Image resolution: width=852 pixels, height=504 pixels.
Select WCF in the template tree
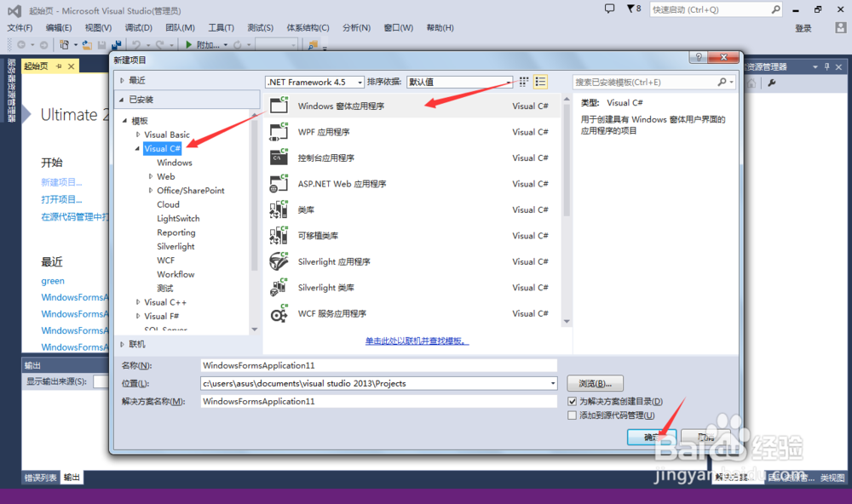coord(166,261)
